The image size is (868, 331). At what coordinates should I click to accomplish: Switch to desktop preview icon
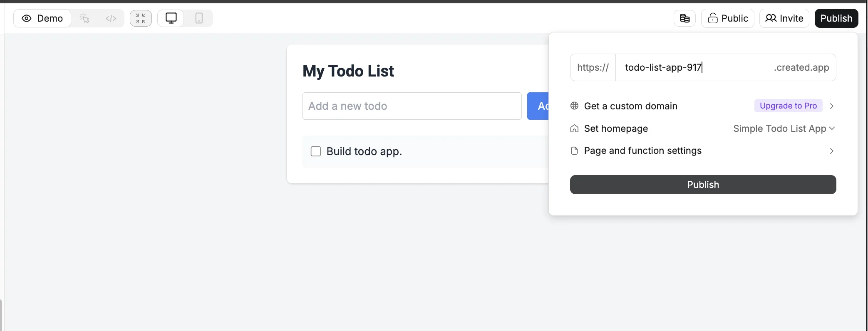171,18
